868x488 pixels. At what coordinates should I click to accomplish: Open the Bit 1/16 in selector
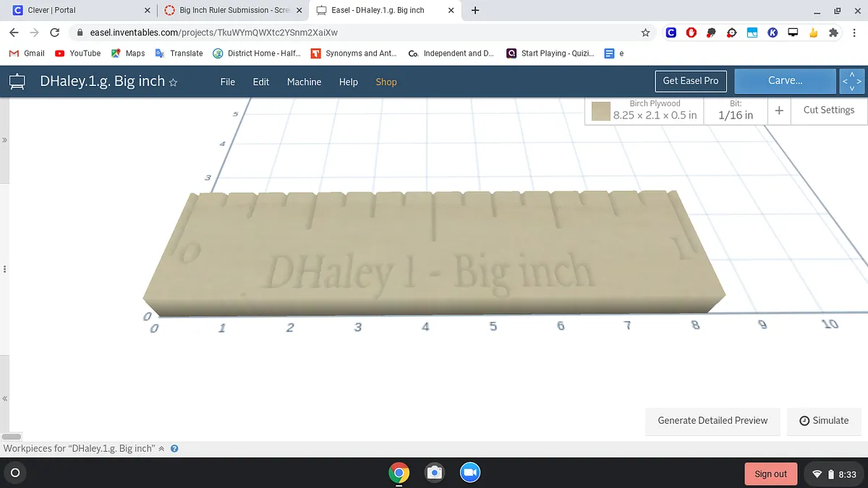point(736,111)
